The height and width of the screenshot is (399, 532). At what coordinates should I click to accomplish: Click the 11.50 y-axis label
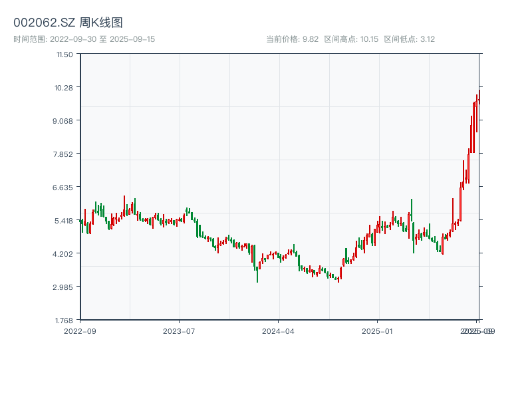point(65,55)
